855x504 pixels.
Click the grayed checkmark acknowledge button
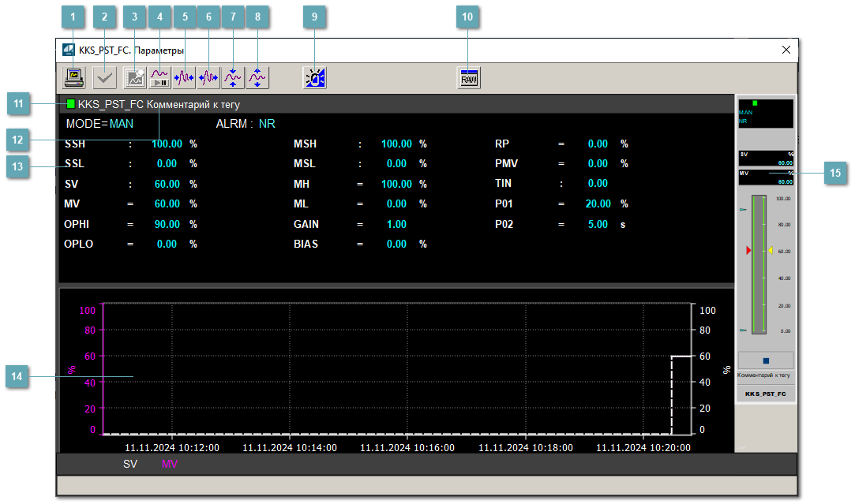[x=104, y=77]
